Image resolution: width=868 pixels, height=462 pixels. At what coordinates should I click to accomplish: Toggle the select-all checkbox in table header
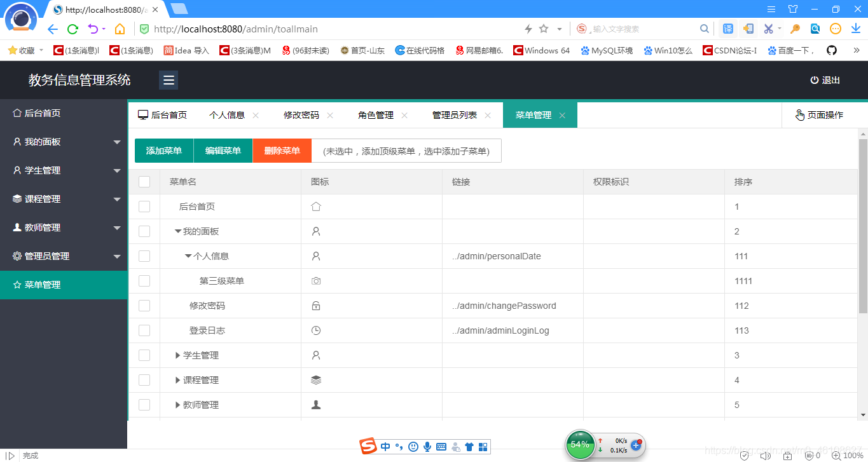(x=144, y=182)
